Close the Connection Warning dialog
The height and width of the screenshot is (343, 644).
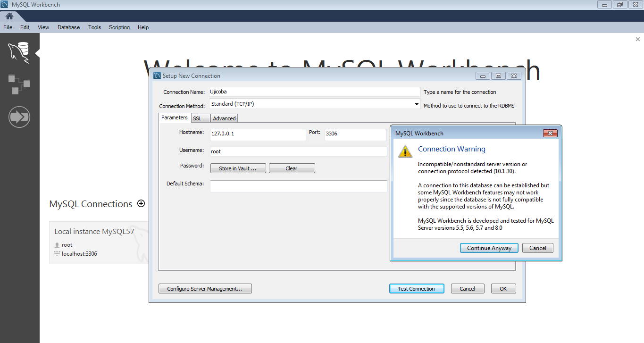pyautogui.click(x=551, y=134)
